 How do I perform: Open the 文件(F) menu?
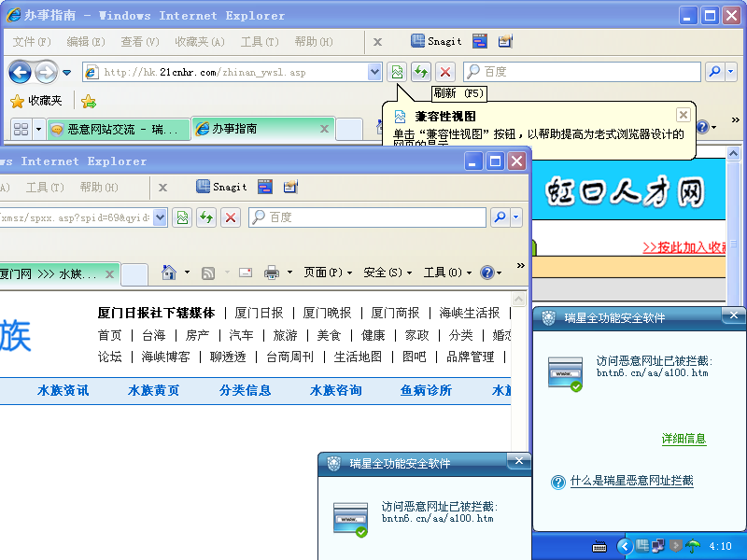tap(32, 42)
